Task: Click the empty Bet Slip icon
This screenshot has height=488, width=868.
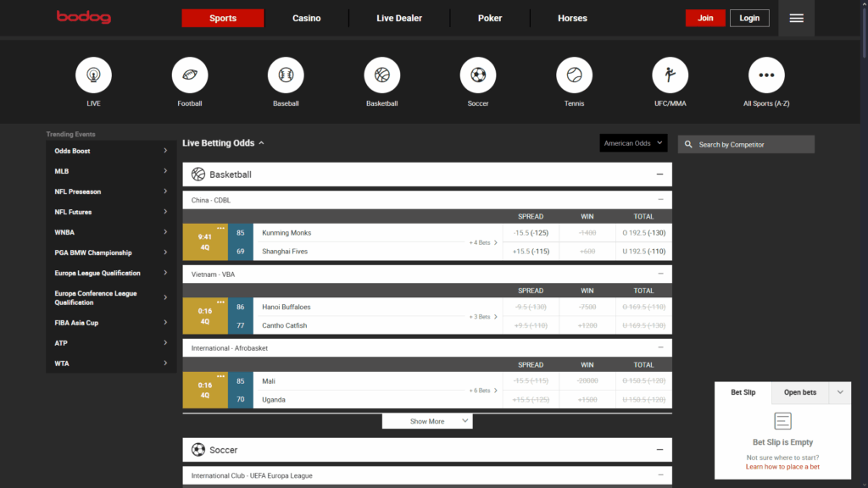Action: 782,420
